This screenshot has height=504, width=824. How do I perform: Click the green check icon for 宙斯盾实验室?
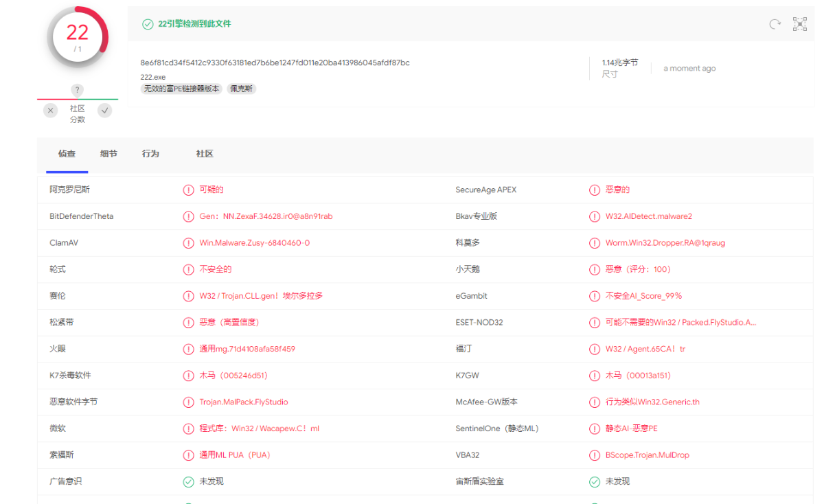click(595, 482)
